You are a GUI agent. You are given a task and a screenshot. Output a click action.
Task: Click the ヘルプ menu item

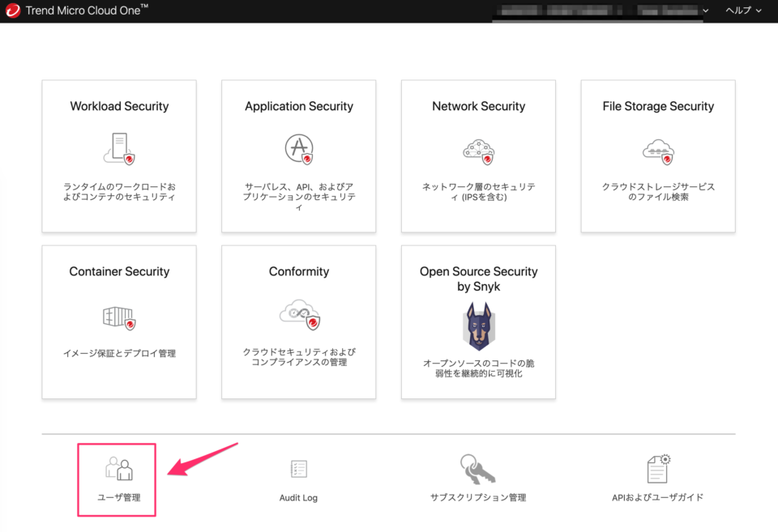737,11
